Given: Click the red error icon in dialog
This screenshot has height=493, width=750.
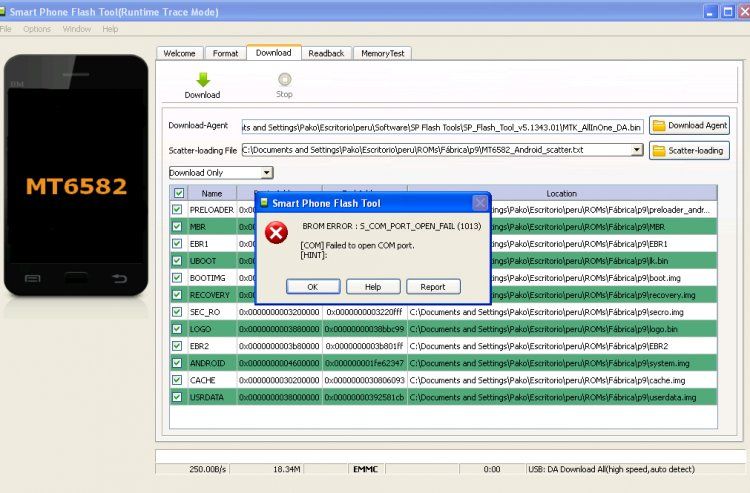Looking at the screenshot, I should pyautogui.click(x=276, y=233).
